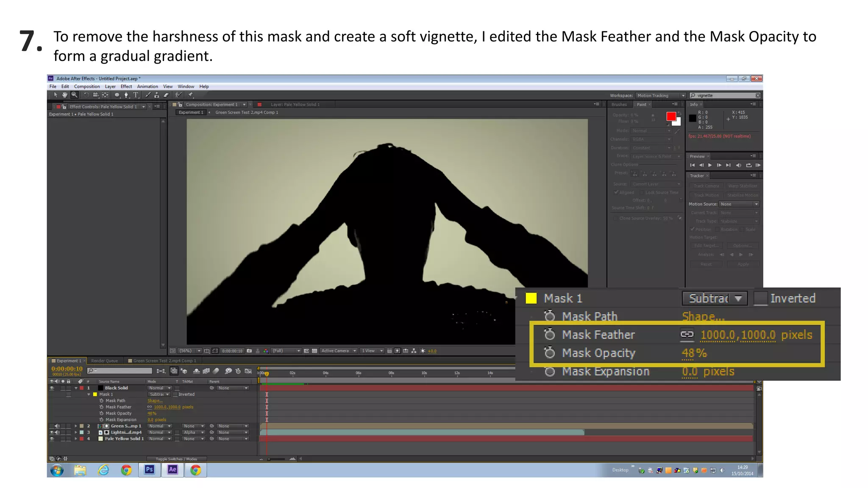The width and height of the screenshot is (868, 488).
Task: Select the Eraser tool
Action: [166, 95]
